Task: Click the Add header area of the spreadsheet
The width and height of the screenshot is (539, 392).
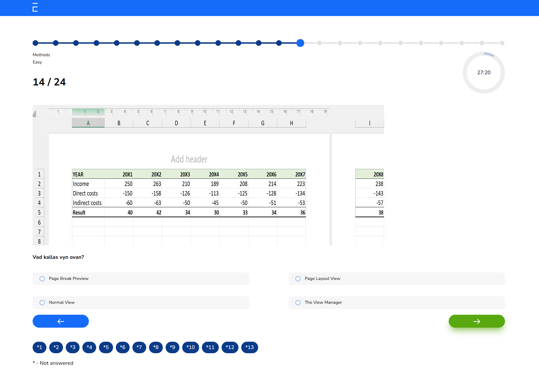Action: pos(189,159)
